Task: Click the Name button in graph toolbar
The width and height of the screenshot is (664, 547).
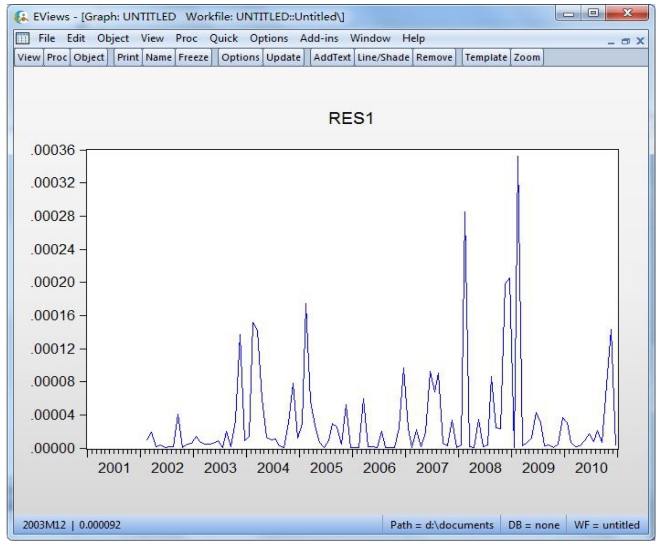Action: [158, 58]
